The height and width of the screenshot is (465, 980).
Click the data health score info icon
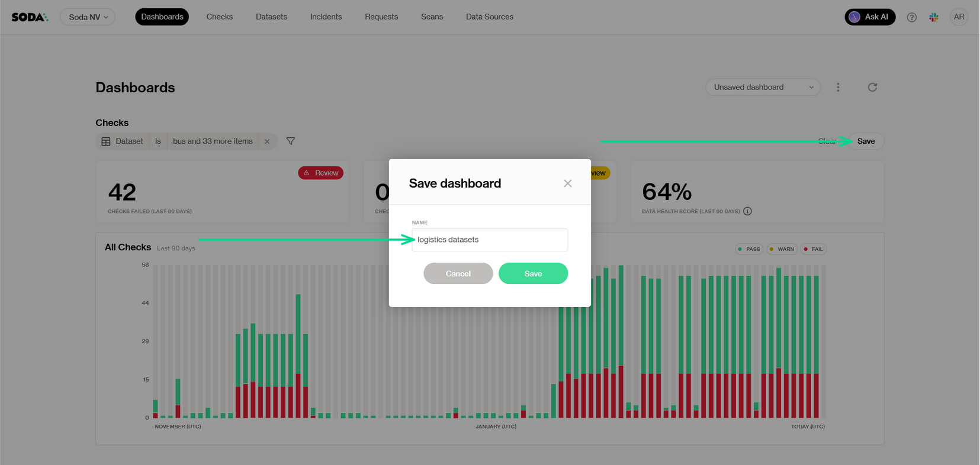coord(747,211)
